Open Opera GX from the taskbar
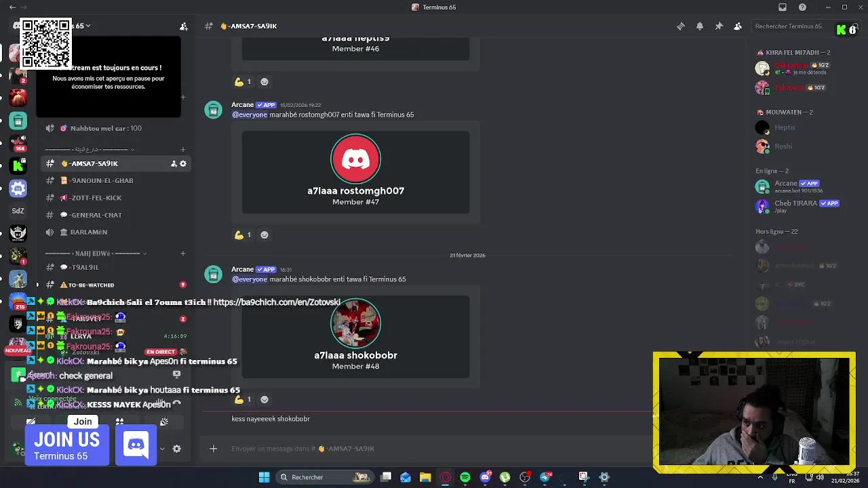This screenshot has width=868, height=488. [x=445, y=477]
